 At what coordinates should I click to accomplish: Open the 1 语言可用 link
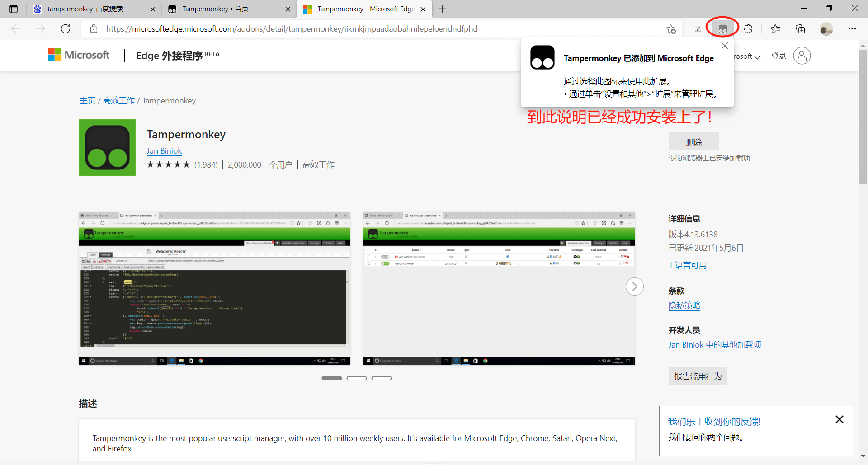coord(688,265)
